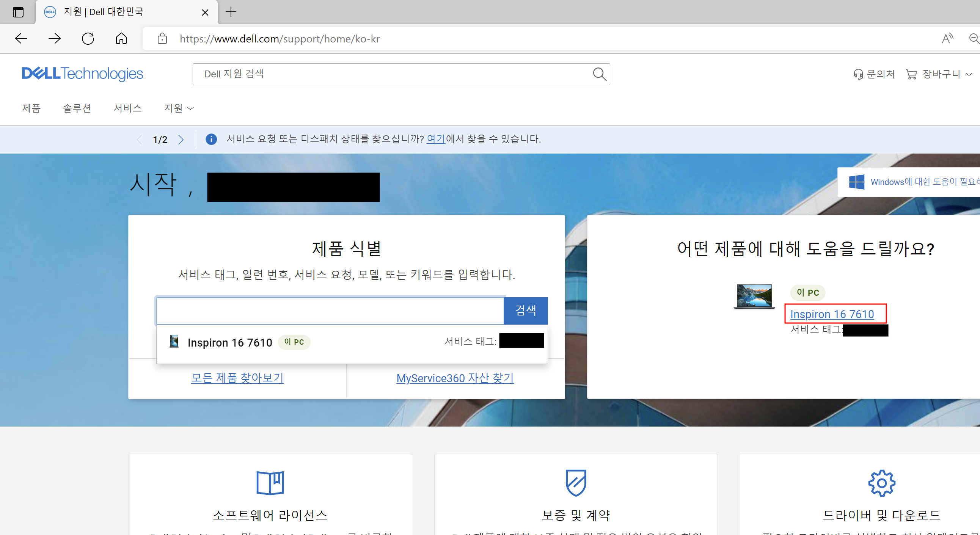Open the 서비스 menu item
980x535 pixels.
pyautogui.click(x=127, y=108)
